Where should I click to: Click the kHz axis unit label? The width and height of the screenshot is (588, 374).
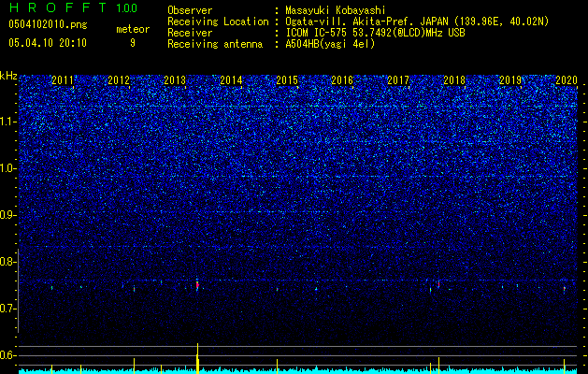(x=8, y=76)
